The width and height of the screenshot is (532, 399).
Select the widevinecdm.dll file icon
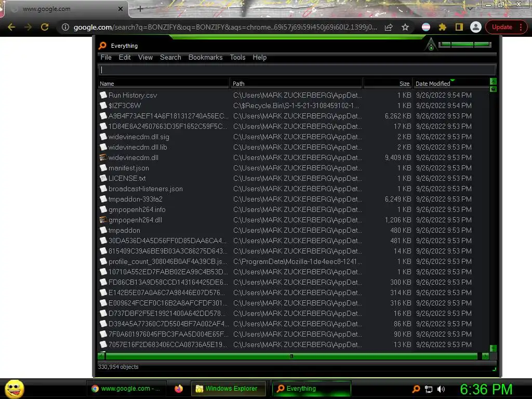103,157
